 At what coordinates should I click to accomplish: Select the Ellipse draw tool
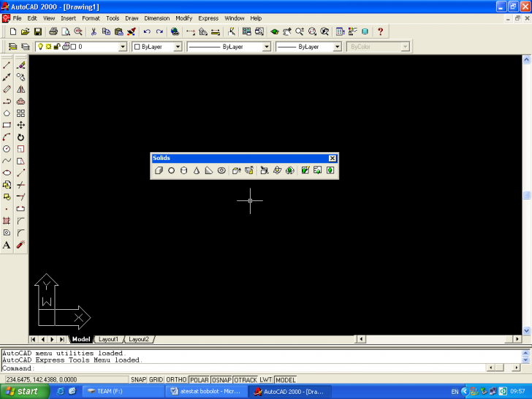[7, 172]
